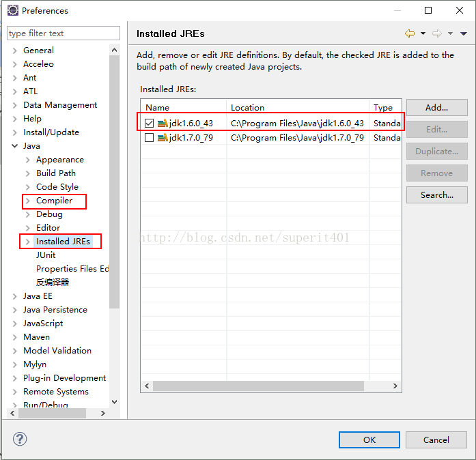Image resolution: width=476 pixels, height=460 pixels.
Task: Click the OK button
Action: tap(369, 440)
